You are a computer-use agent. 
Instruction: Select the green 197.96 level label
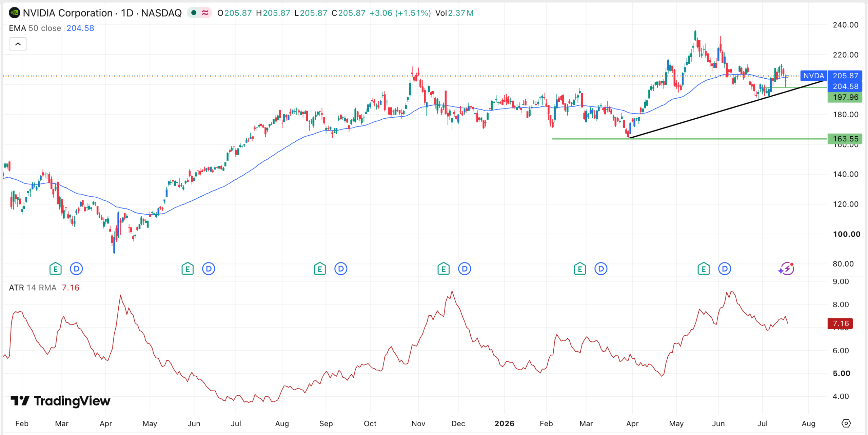click(x=845, y=97)
